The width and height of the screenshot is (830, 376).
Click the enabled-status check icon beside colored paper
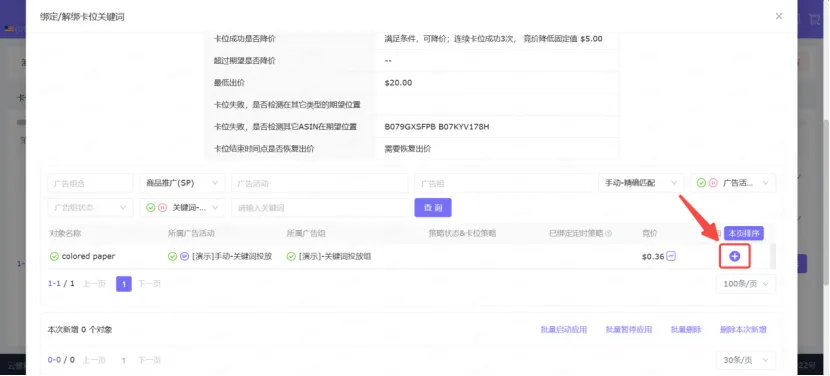54,256
